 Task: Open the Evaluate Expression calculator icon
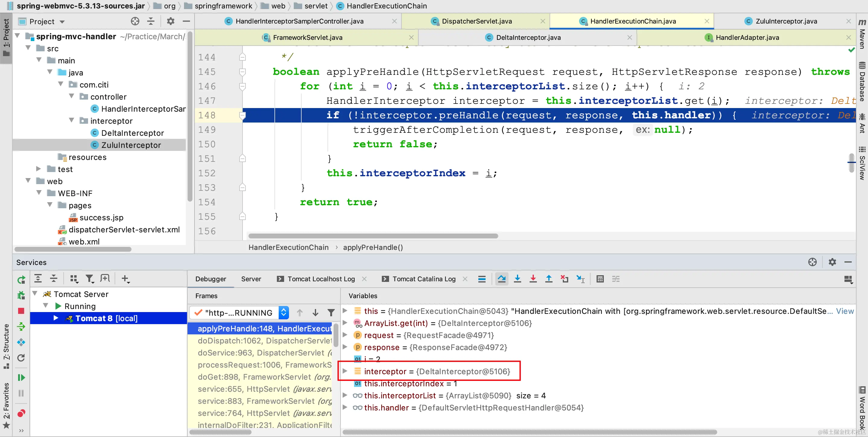[x=600, y=279]
